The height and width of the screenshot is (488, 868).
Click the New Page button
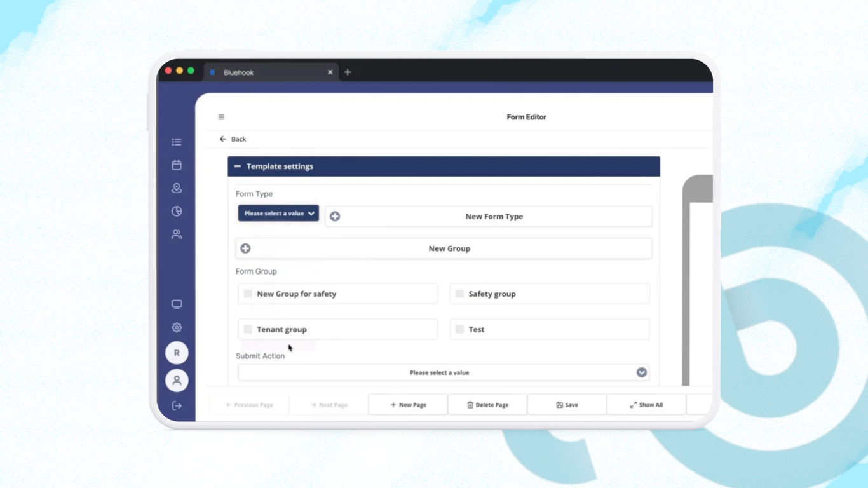click(408, 405)
